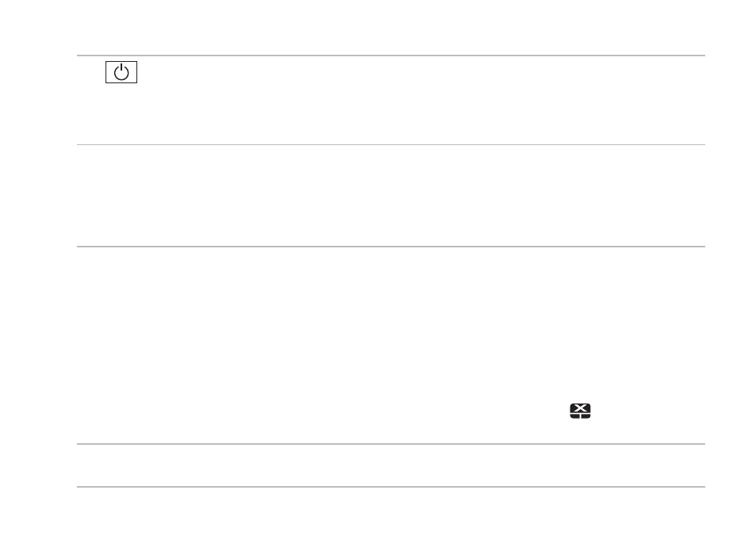Viewport: 756px width, 536px height.
Task: Click the power button icon
Action: (121, 72)
